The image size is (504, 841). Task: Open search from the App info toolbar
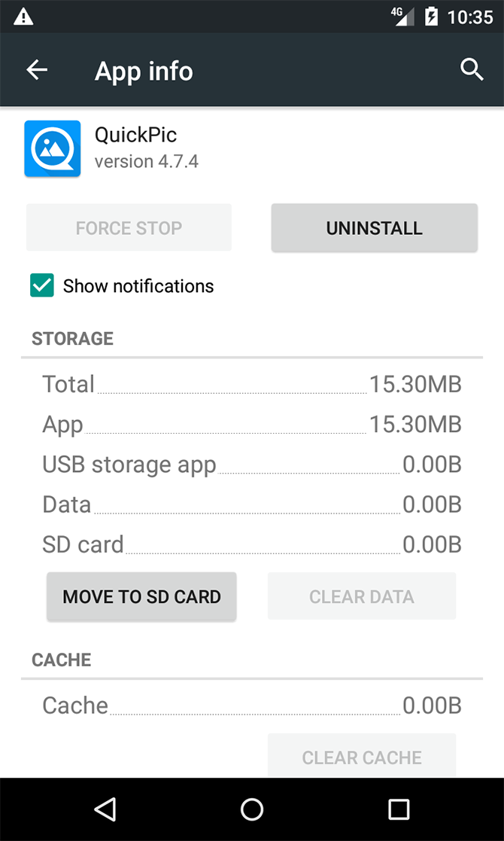coord(472,69)
